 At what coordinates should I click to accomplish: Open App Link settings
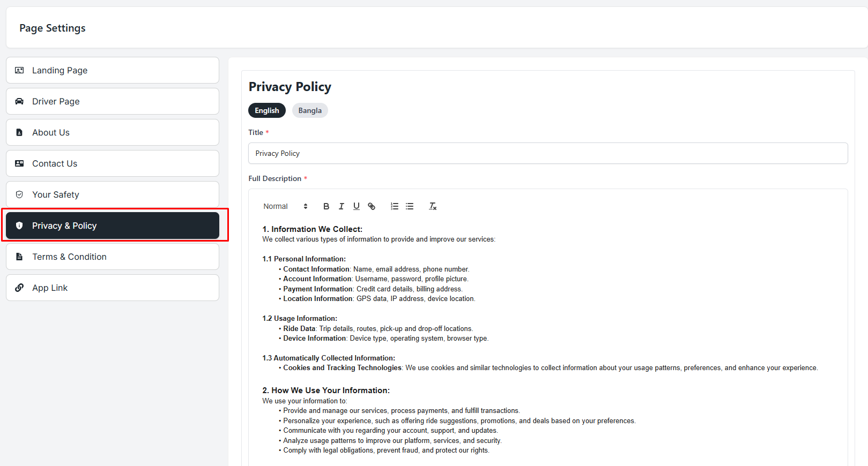point(113,288)
